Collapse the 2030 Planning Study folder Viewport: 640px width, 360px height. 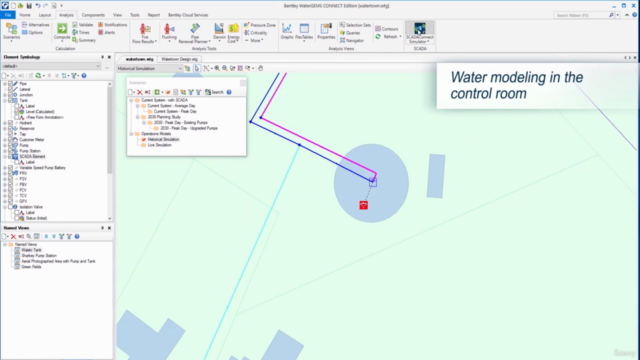tap(138, 117)
